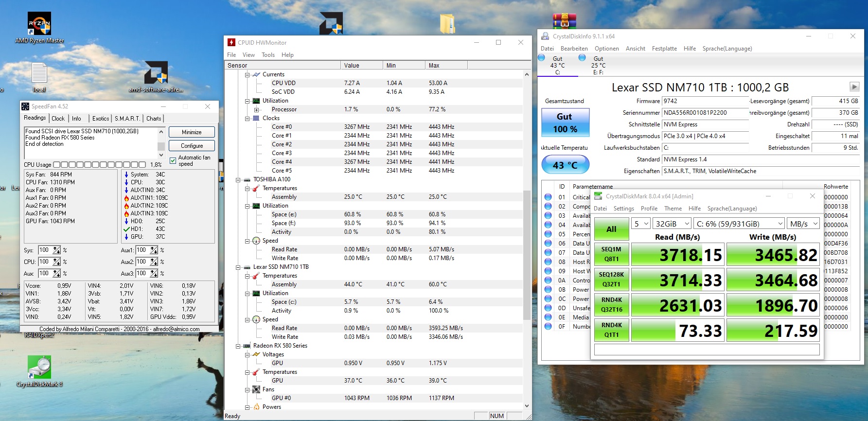This screenshot has width=868, height=421.
Task: Open test count dropdown showing 5
Action: click(641, 224)
